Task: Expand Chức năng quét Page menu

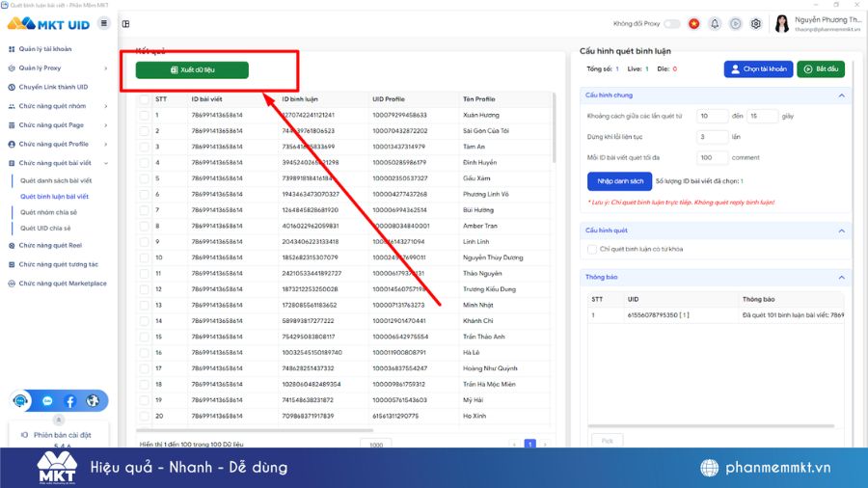Action: tap(106, 125)
